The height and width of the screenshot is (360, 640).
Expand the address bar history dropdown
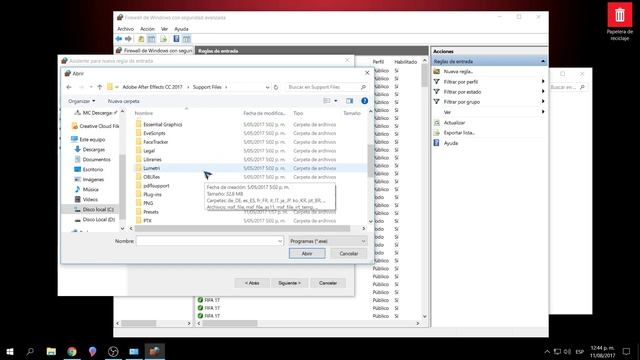[x=267, y=87]
